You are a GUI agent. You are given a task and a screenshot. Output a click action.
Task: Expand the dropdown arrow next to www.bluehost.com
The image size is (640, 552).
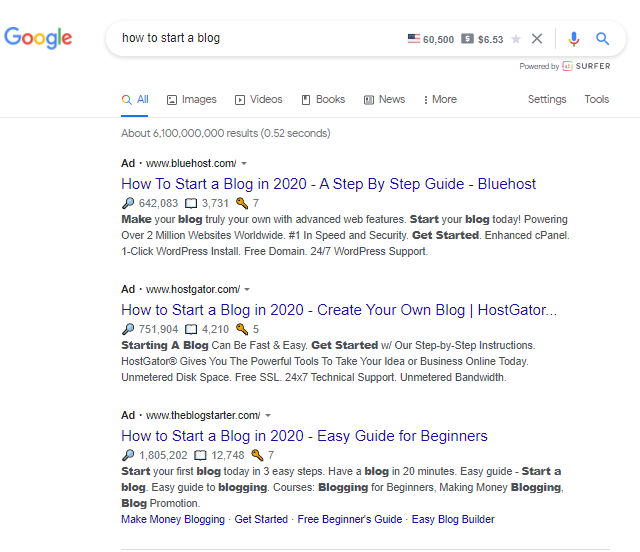coord(244,163)
